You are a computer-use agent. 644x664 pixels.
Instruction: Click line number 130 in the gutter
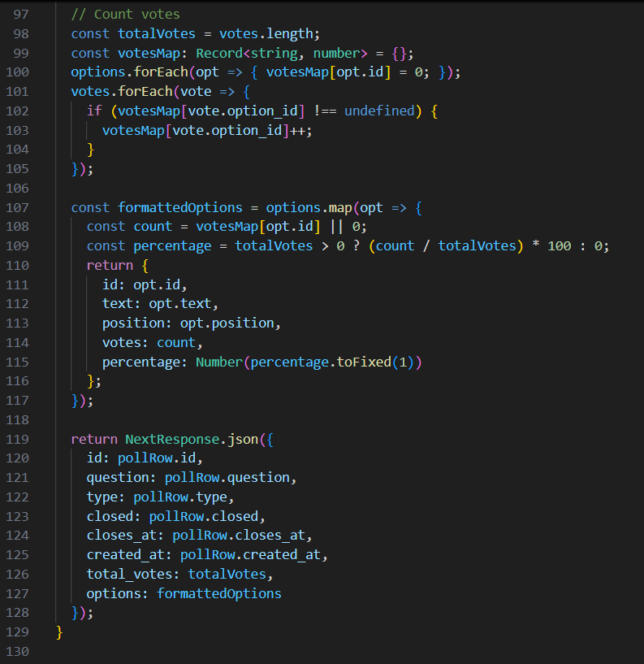pyautogui.click(x=17, y=652)
